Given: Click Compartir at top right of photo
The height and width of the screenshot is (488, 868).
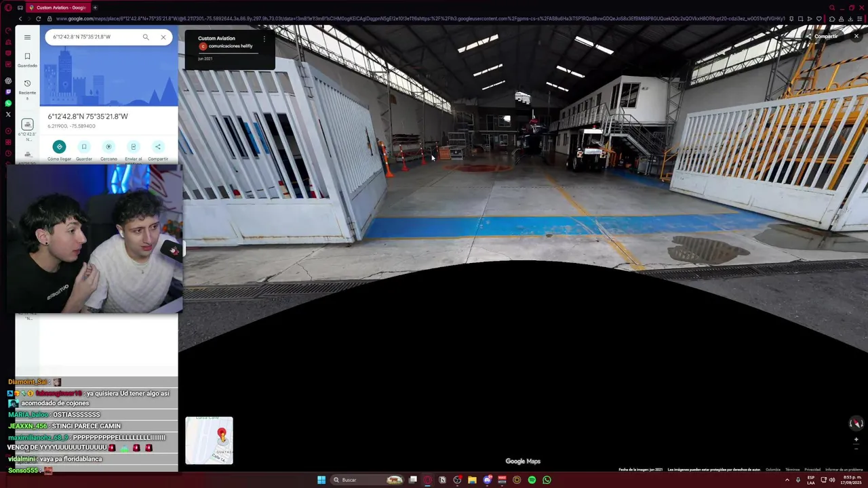Looking at the screenshot, I should pos(822,37).
